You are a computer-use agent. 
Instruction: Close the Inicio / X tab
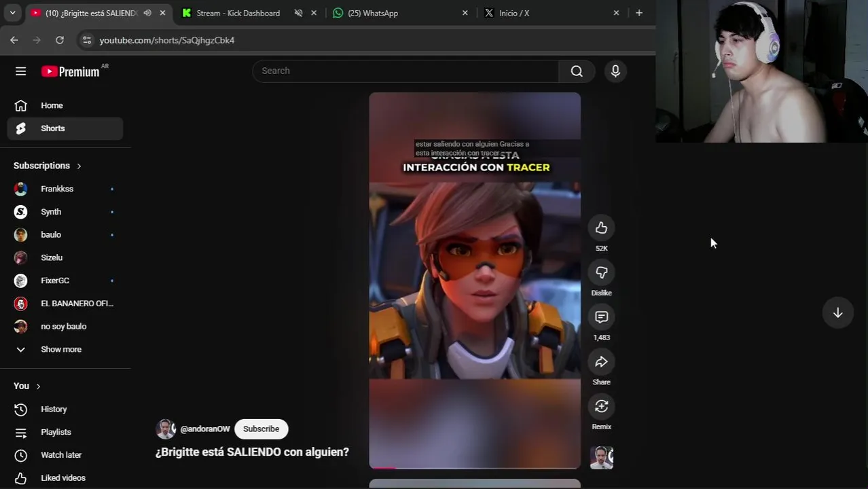616,13
